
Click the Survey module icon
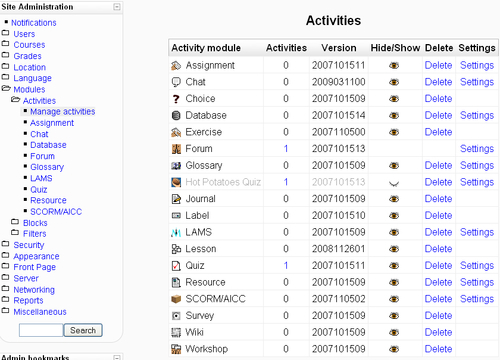point(176,316)
